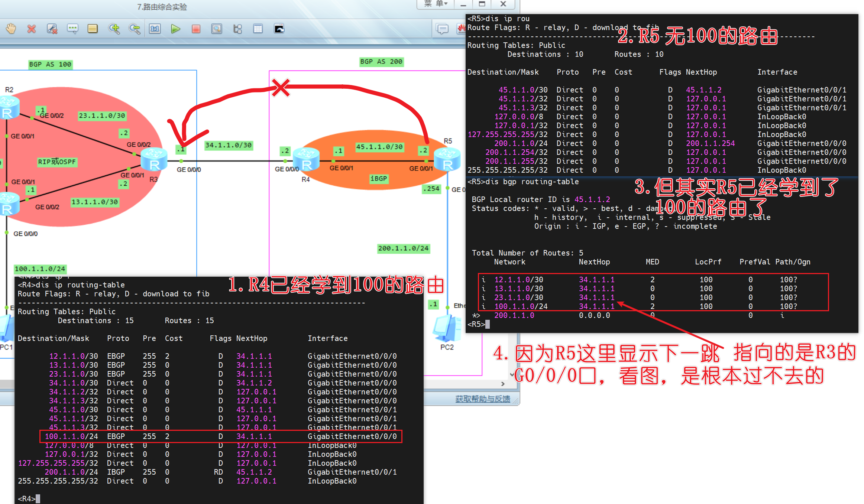Click the zoom in magnifier icon
This screenshot has width=864, height=504.
[114, 29]
